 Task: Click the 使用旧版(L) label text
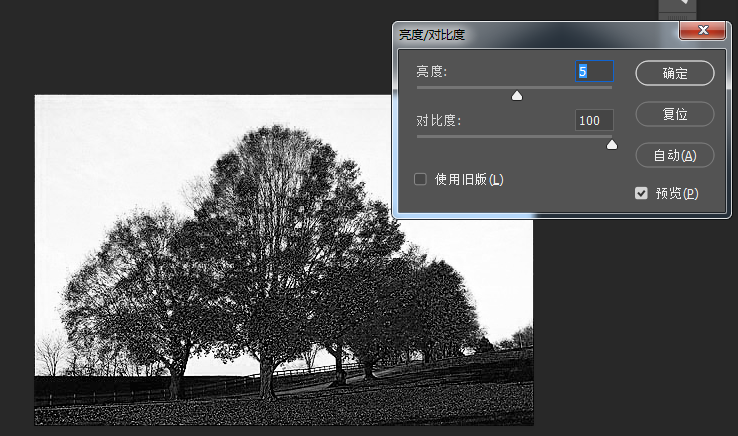[469, 180]
